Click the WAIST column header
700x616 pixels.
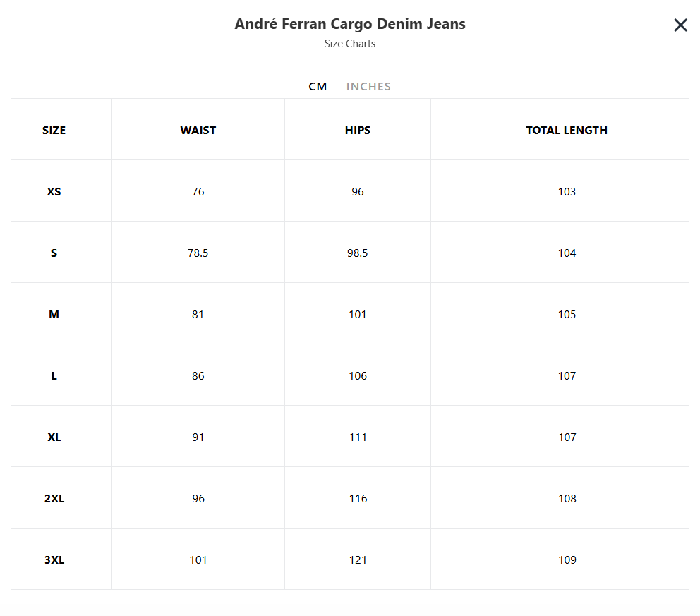[198, 131]
